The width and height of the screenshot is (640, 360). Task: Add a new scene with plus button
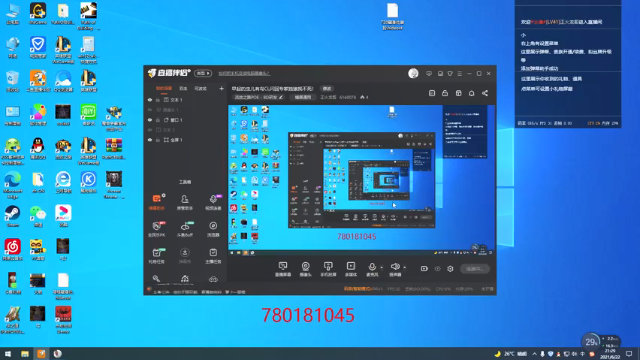[x=221, y=89]
